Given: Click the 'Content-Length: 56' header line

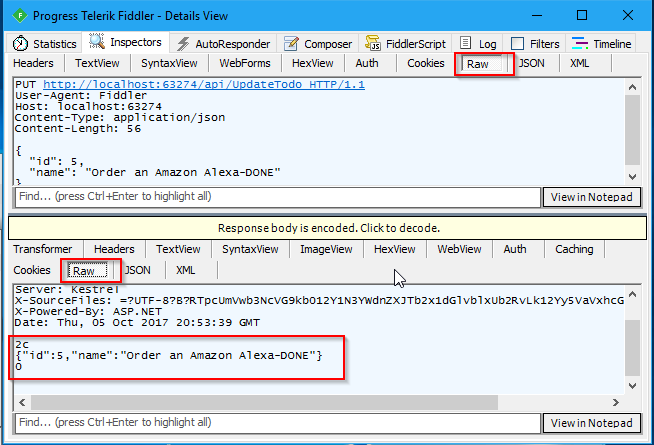Looking at the screenshot, I should (x=78, y=129).
